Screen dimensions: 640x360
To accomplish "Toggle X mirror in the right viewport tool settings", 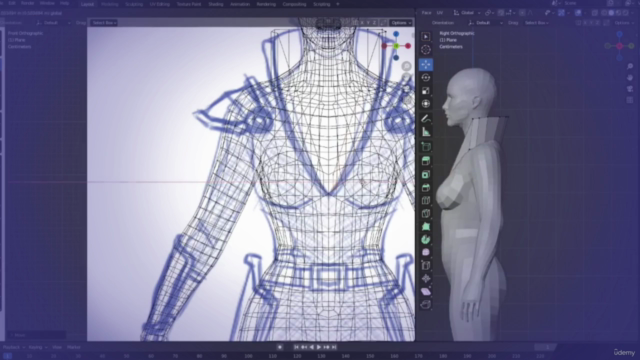I will point(586,23).
